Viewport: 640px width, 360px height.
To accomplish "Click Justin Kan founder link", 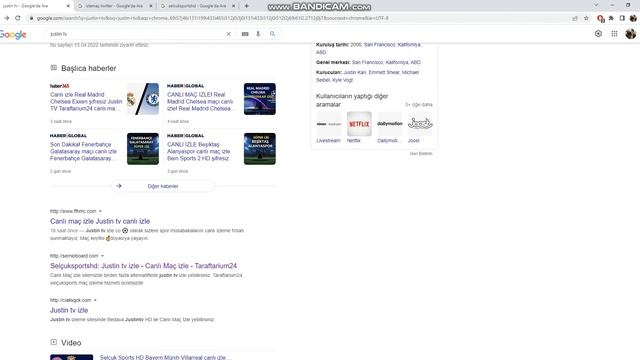I will tap(355, 72).
